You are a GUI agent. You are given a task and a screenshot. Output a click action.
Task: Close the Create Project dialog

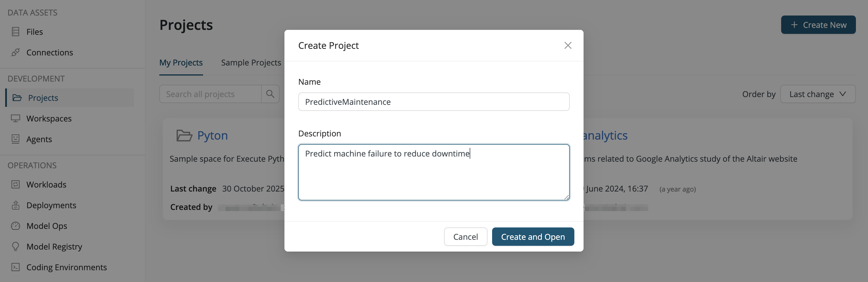568,45
